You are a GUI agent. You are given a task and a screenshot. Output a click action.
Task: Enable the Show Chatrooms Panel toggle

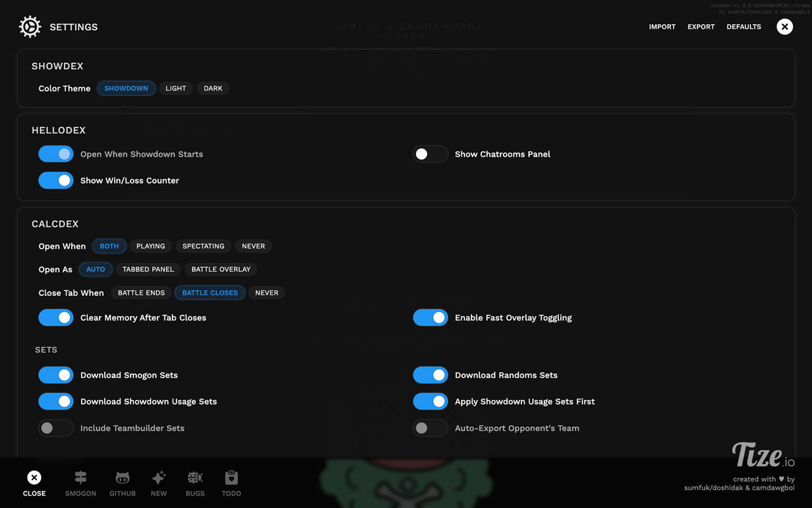pos(431,154)
